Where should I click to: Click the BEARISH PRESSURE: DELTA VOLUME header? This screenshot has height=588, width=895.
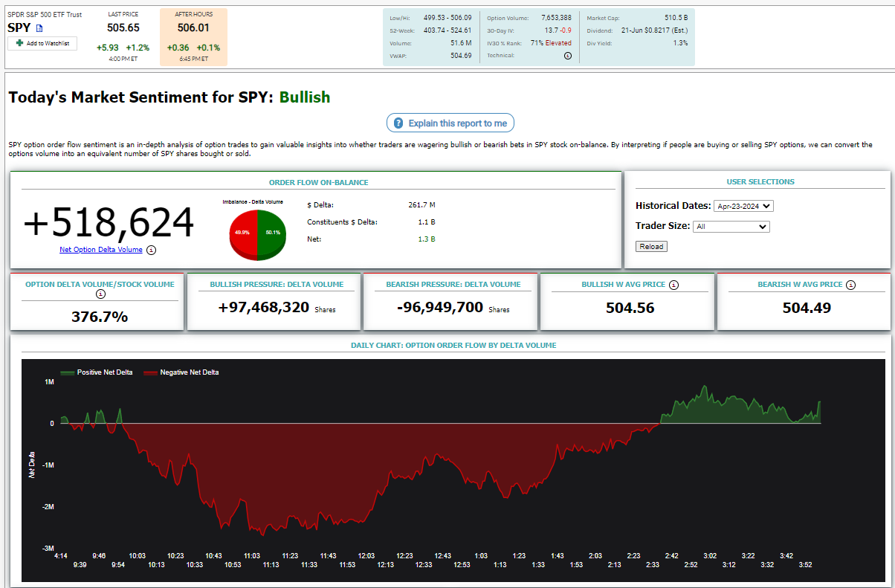pyautogui.click(x=453, y=284)
